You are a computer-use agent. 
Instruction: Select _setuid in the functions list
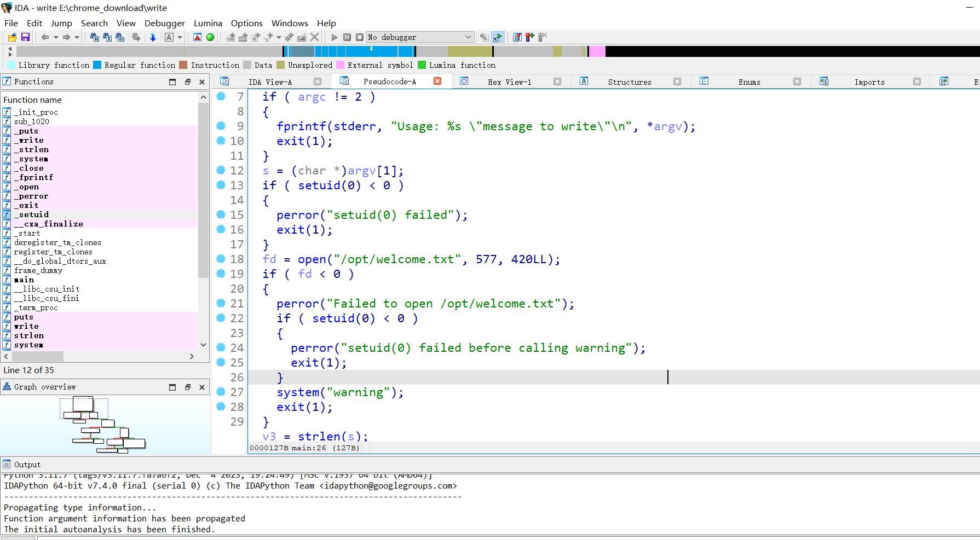(31, 214)
